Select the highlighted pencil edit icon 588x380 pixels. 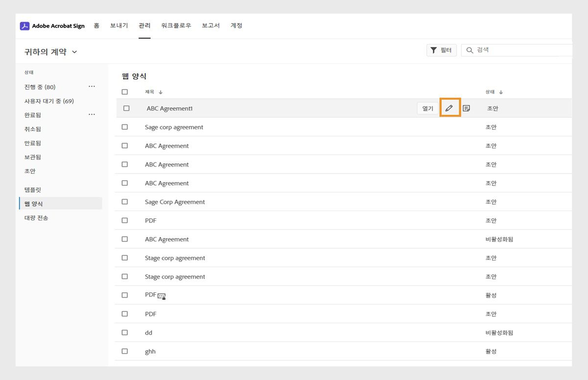[449, 108]
